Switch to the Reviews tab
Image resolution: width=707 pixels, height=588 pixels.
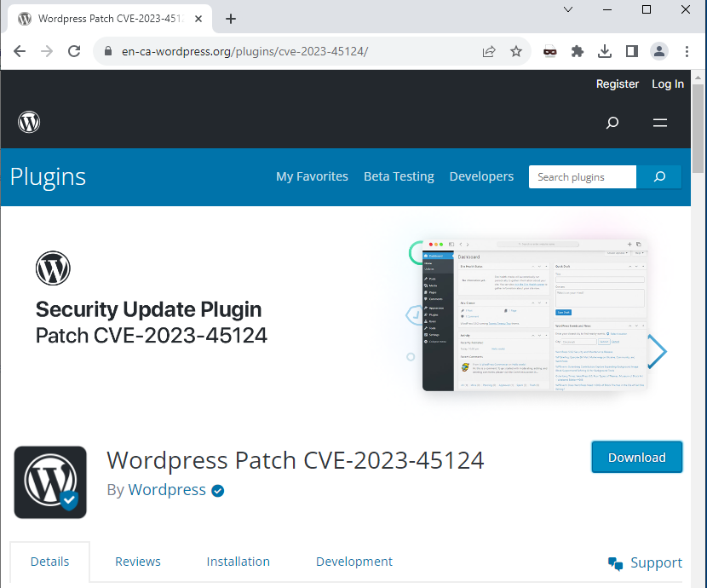[137, 562]
